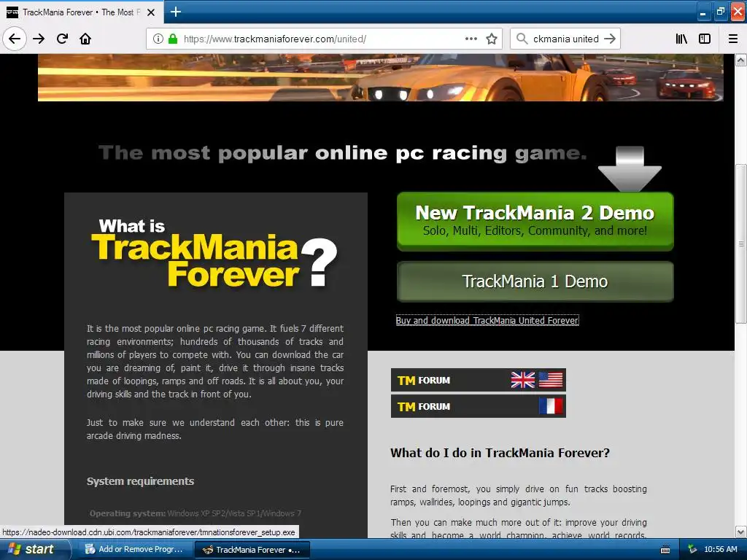The image size is (747, 560).
Task: Download the New TrackMania 2 Demo
Action: pyautogui.click(x=535, y=222)
